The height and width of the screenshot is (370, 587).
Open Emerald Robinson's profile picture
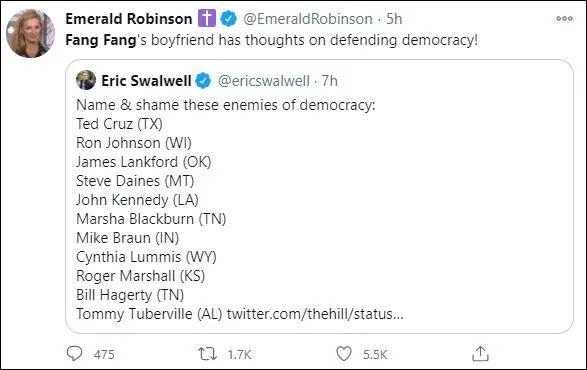click(31, 33)
